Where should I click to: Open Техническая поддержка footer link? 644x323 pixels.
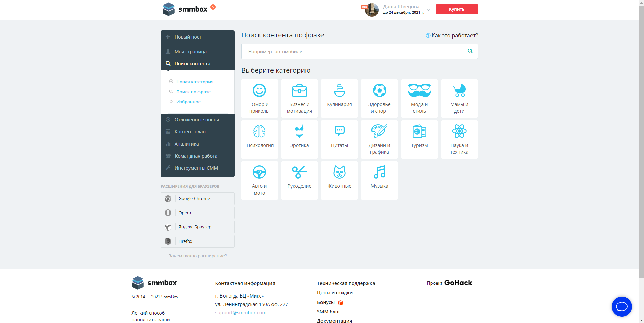346,283
